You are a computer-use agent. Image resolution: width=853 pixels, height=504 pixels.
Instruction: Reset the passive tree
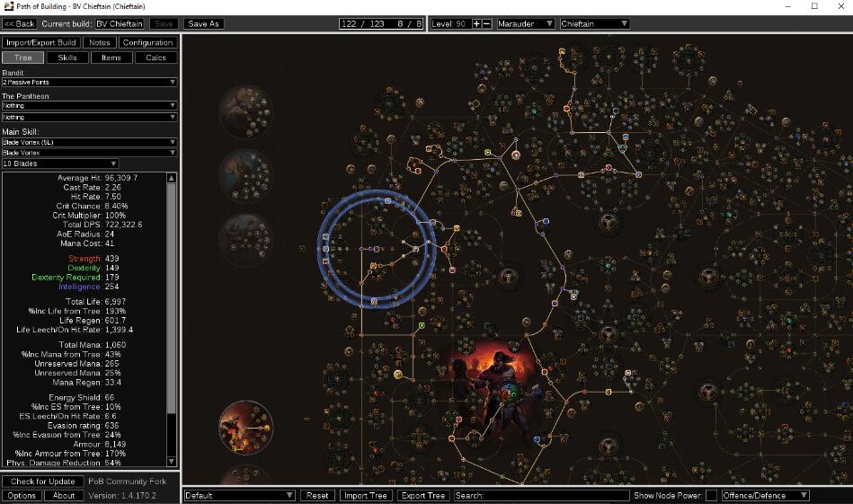317,495
